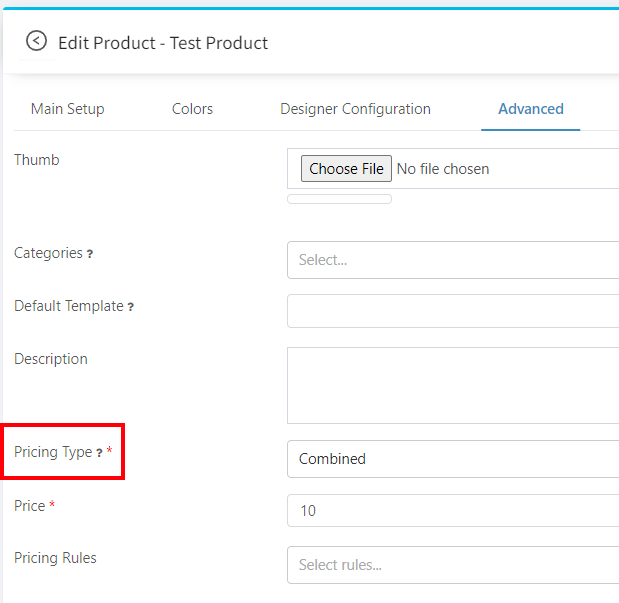Click the Pricing Rules field label
619x603 pixels.
coord(55,558)
